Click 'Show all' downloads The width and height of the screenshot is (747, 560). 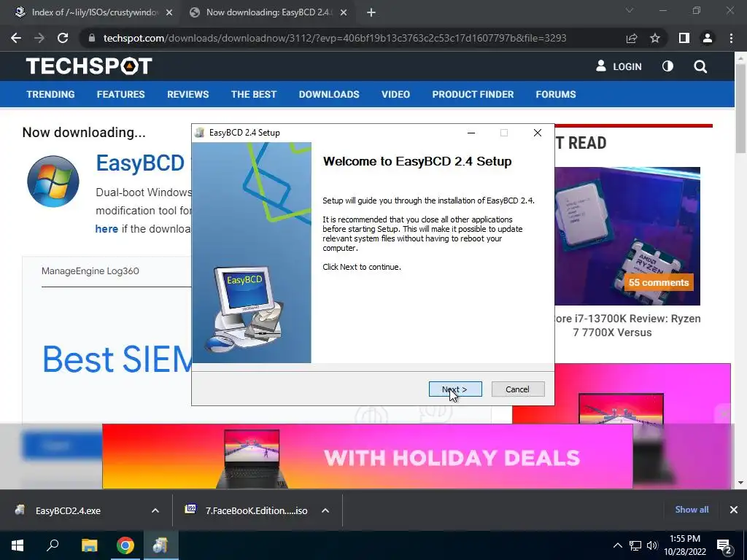click(692, 510)
